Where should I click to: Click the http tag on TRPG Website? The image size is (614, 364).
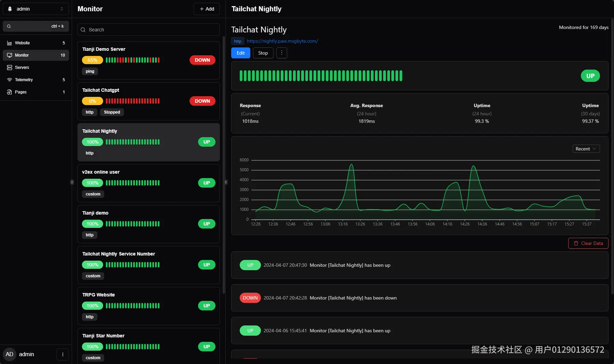[90, 317]
